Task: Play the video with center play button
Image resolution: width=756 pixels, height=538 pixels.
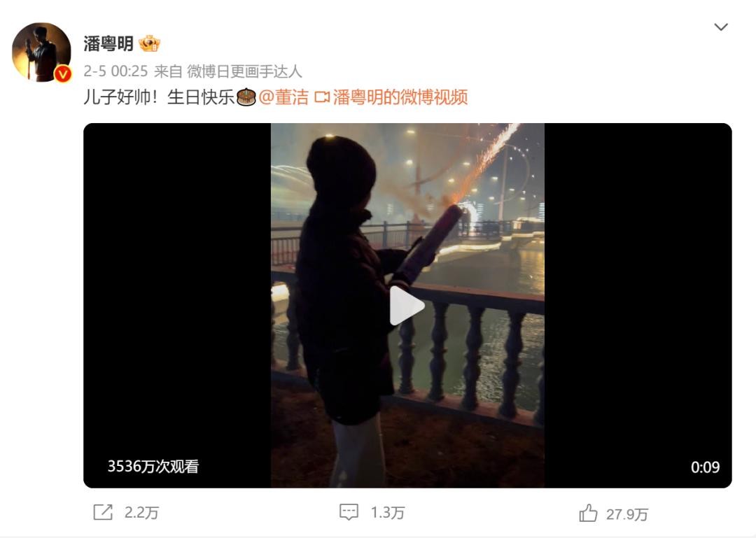Action: [x=407, y=306]
